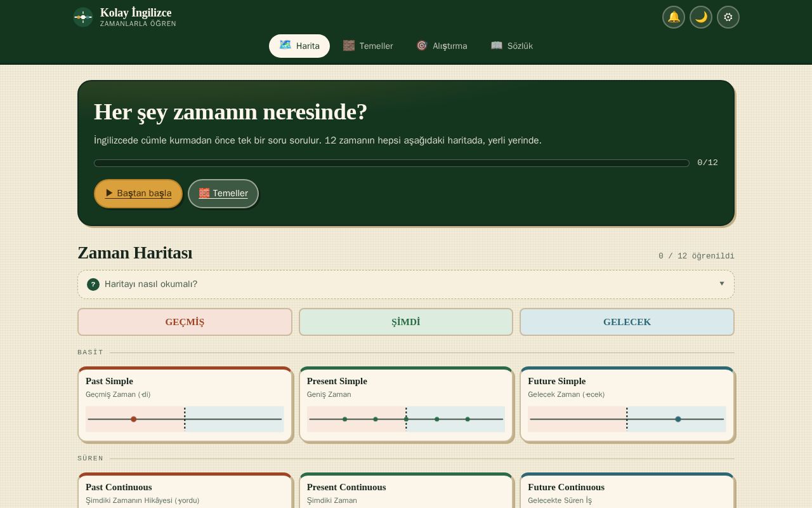Switch to the Harita tab
The width and height of the screenshot is (812, 508).
tap(299, 46)
